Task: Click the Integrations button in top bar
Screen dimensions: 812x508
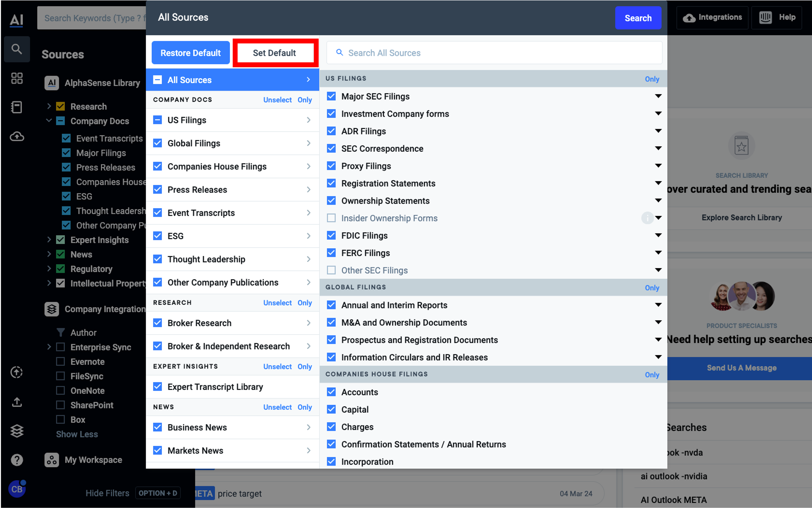Action: tap(712, 17)
